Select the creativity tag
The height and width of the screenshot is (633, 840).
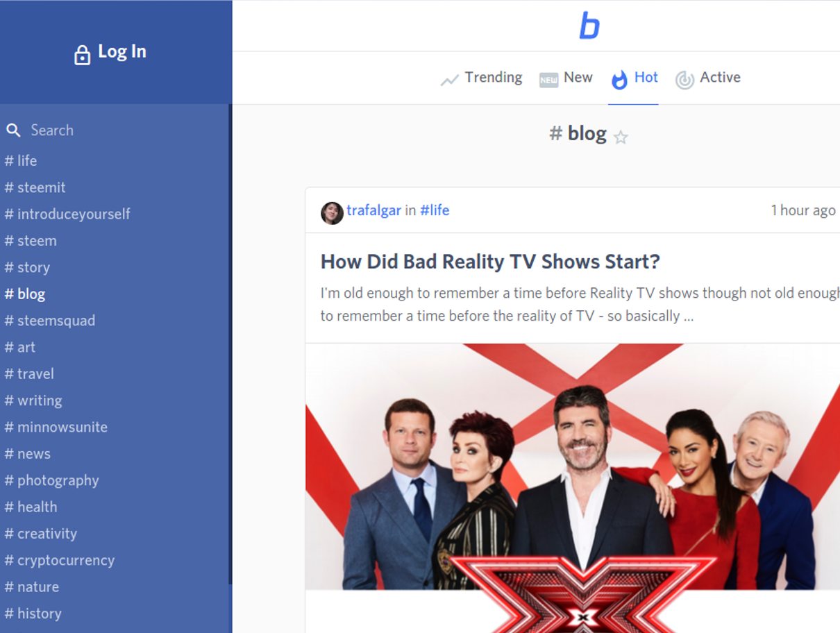click(41, 534)
